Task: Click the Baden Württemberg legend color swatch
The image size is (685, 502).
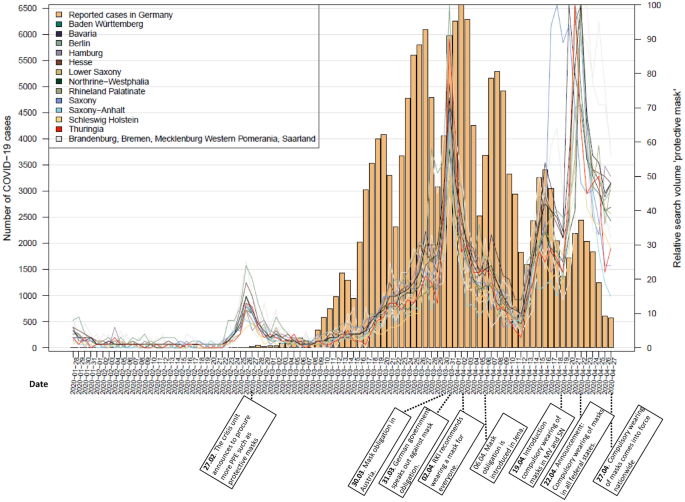Action: (59, 24)
